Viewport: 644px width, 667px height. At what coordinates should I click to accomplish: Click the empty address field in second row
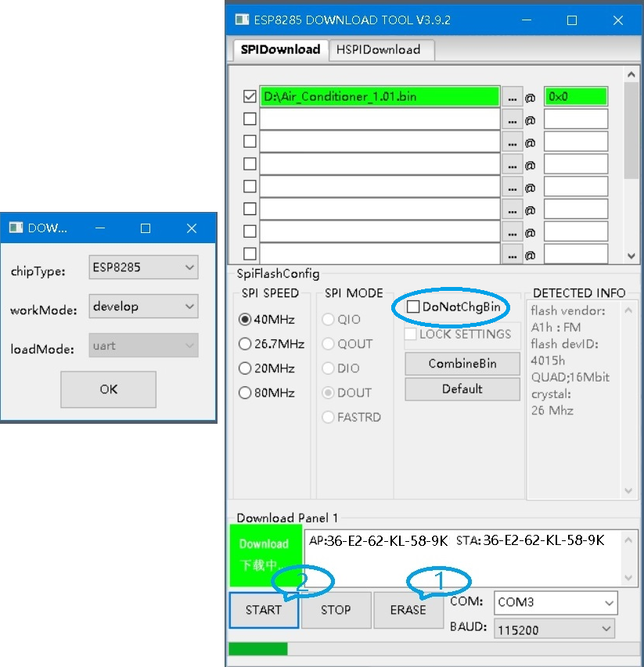575,119
